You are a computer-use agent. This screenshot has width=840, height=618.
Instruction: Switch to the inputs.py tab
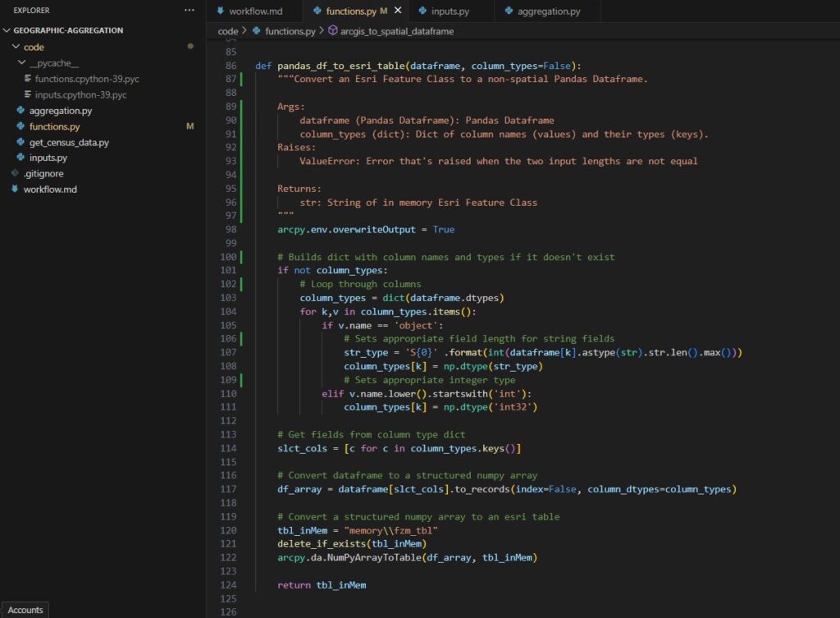coord(450,11)
